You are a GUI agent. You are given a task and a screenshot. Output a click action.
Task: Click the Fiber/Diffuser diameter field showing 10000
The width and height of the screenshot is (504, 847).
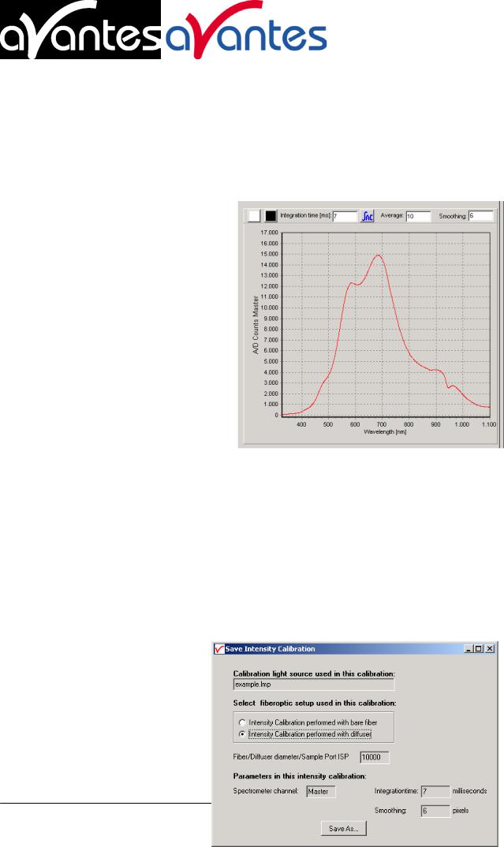(375, 757)
